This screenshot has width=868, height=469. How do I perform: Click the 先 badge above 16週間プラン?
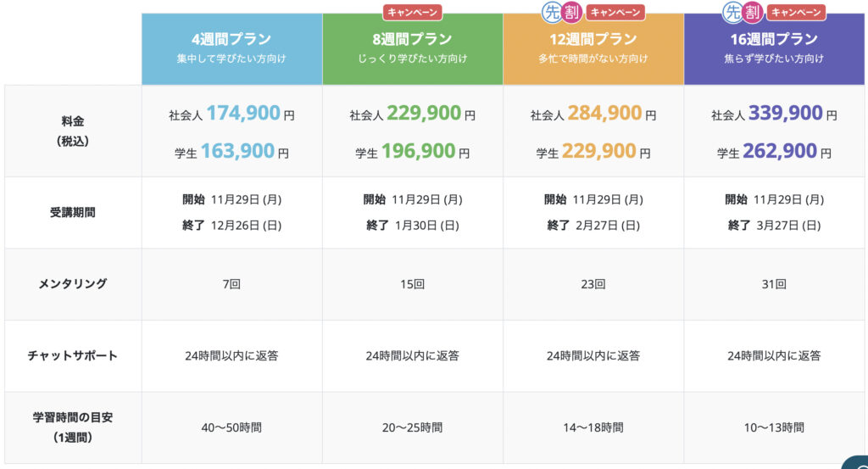(x=733, y=12)
